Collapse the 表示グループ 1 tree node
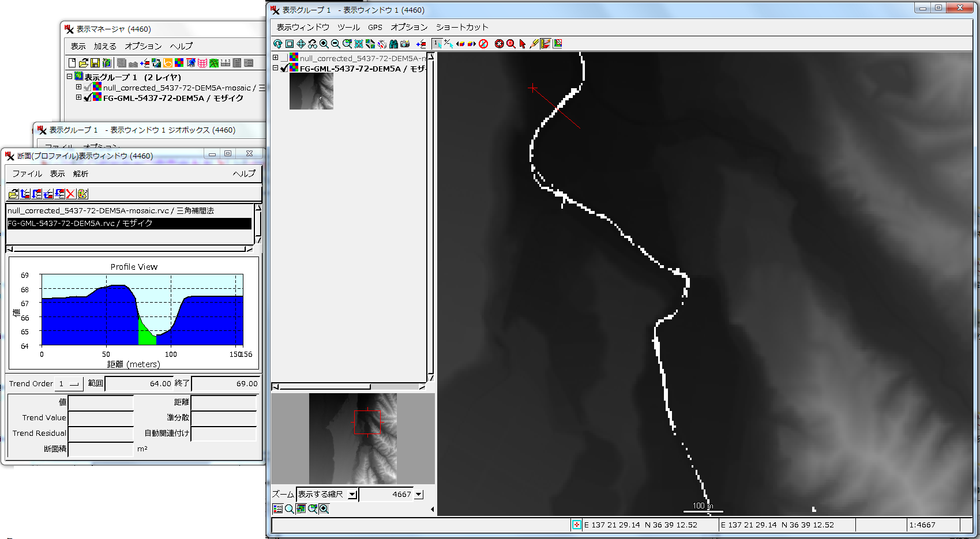The width and height of the screenshot is (980, 539). point(69,77)
